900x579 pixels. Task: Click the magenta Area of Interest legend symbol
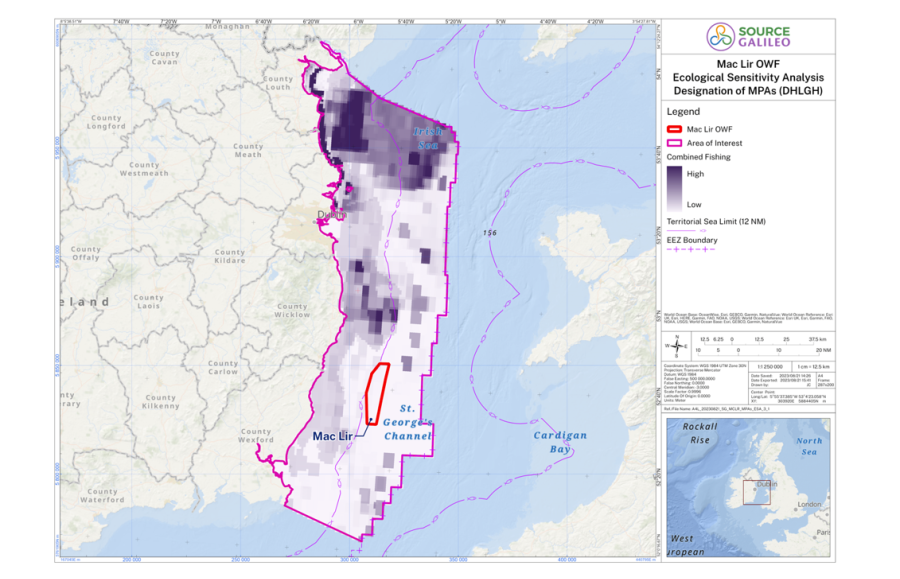pyautogui.click(x=674, y=143)
